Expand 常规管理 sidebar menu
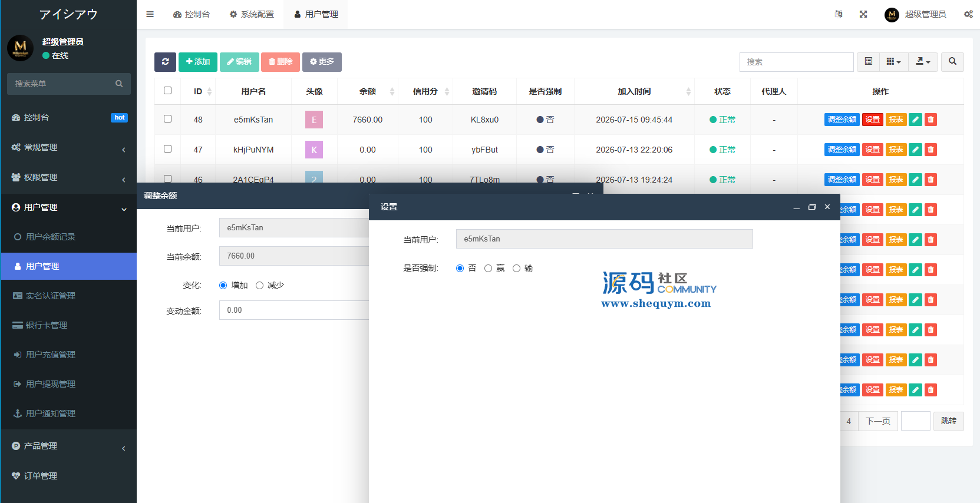980x503 pixels. (69, 147)
